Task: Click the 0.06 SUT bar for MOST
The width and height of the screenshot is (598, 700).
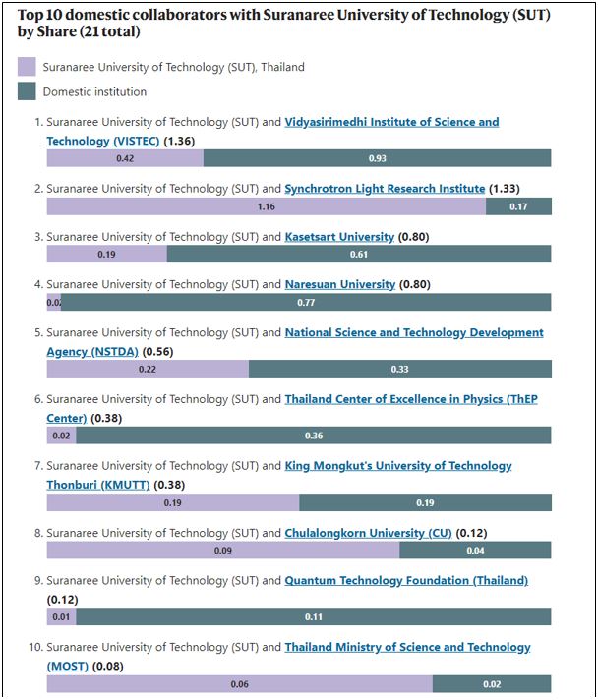Action: (240, 684)
